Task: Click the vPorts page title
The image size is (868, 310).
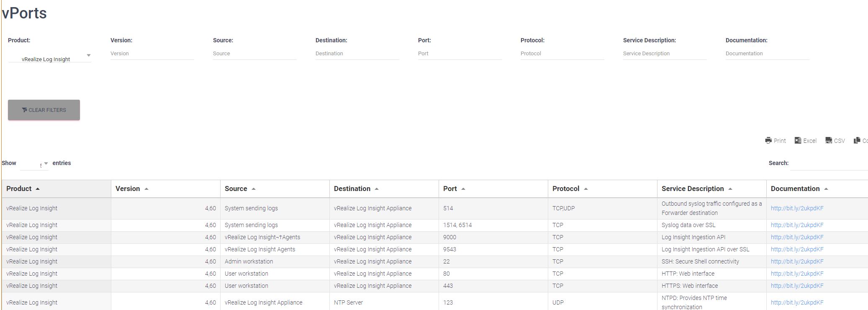Action: click(24, 13)
